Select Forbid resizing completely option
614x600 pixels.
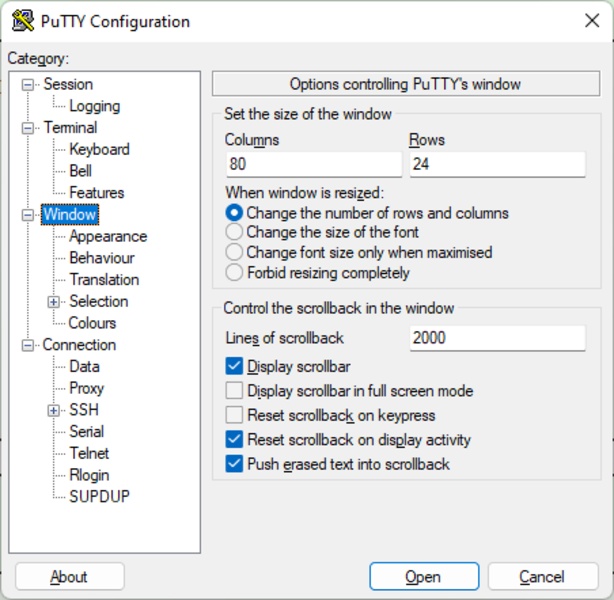(x=234, y=273)
